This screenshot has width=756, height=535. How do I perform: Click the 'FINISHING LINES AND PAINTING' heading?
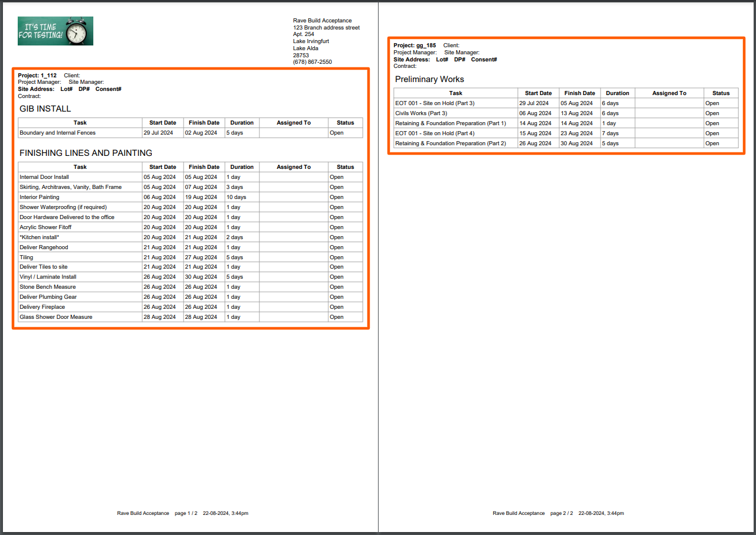click(x=86, y=153)
